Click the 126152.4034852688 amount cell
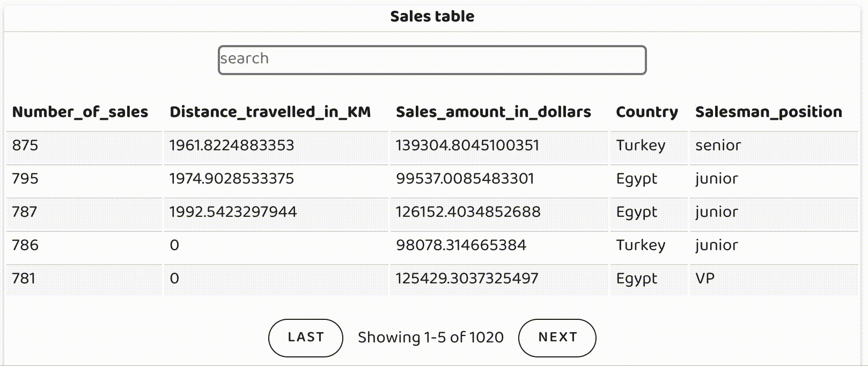868x366 pixels. click(x=468, y=212)
